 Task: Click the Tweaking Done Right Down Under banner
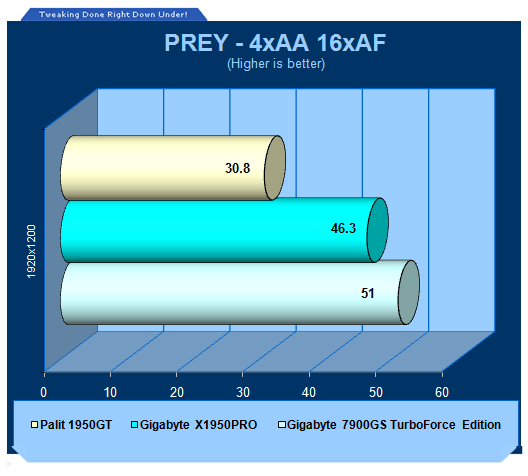(x=113, y=14)
